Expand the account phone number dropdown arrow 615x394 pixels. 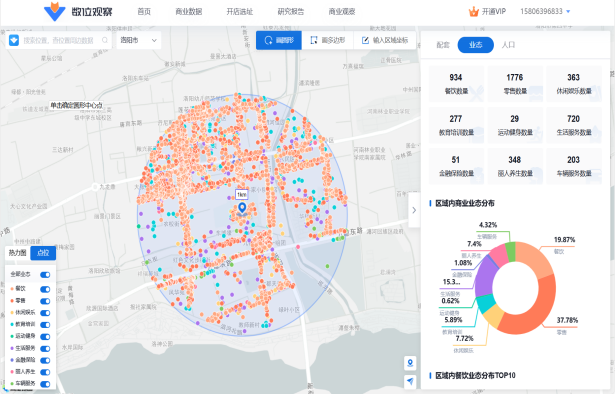point(568,12)
